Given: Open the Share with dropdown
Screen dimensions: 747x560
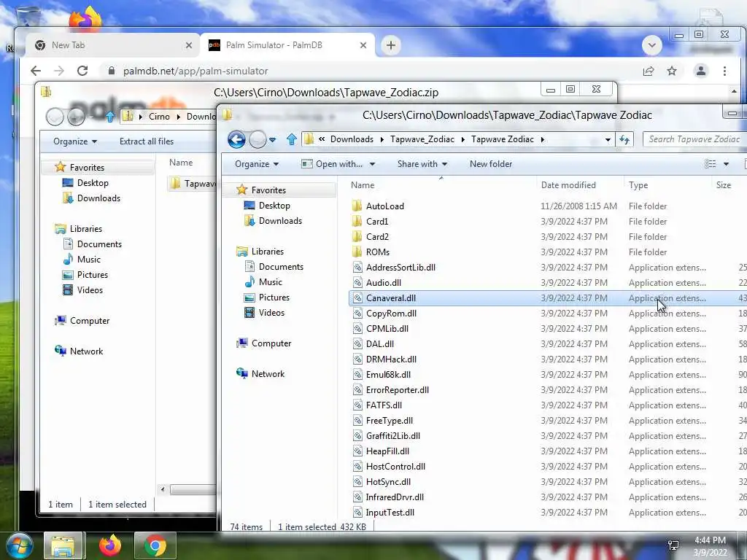Looking at the screenshot, I should coord(422,164).
